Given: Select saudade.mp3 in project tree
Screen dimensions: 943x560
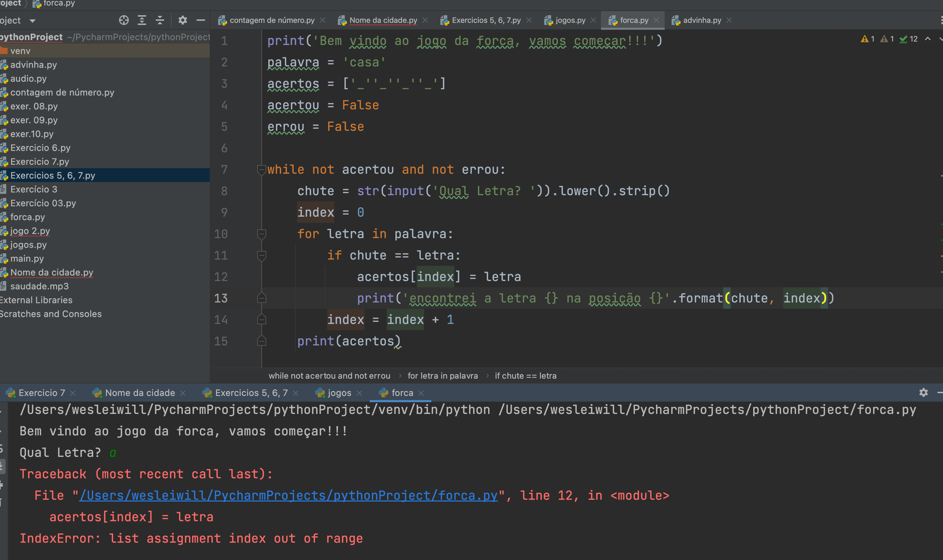Looking at the screenshot, I should click(x=39, y=286).
